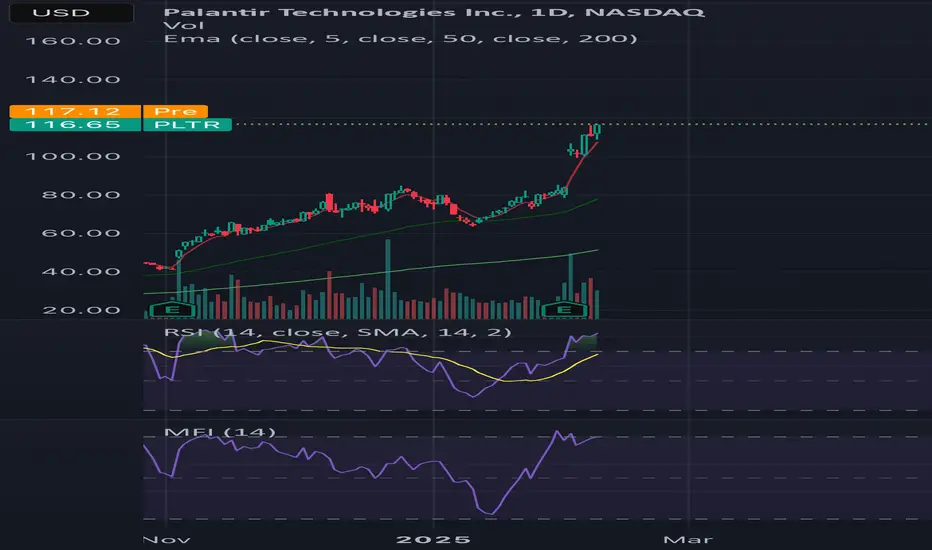Image resolution: width=932 pixels, height=550 pixels.
Task: Open the USD currency selector
Action: (71, 12)
